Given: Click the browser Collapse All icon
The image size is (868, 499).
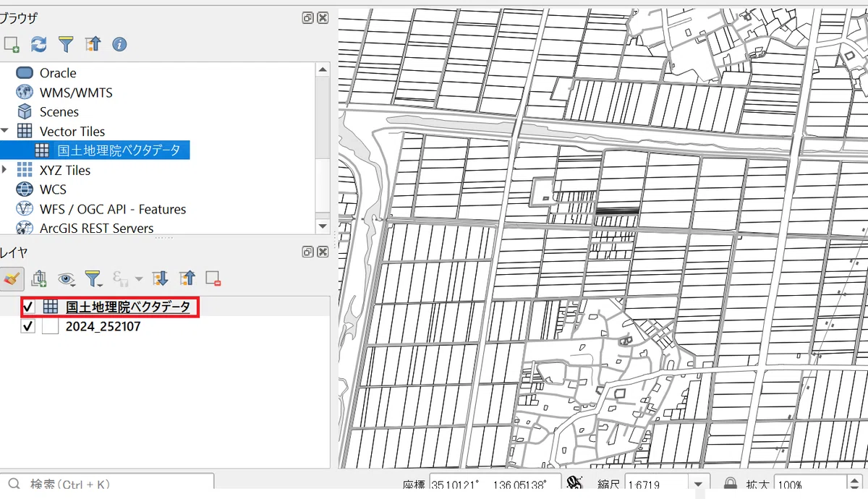Looking at the screenshot, I should click(93, 45).
